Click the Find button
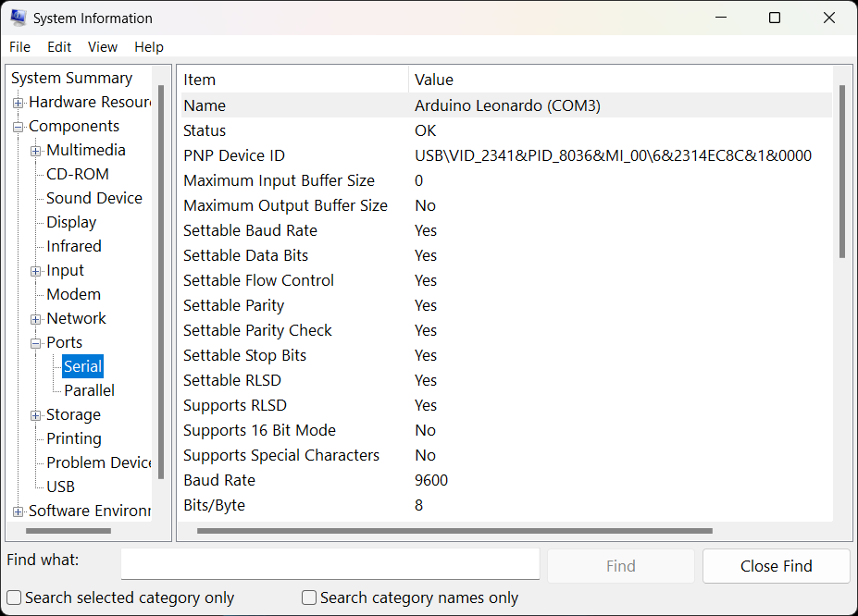The image size is (858, 616). (620, 566)
